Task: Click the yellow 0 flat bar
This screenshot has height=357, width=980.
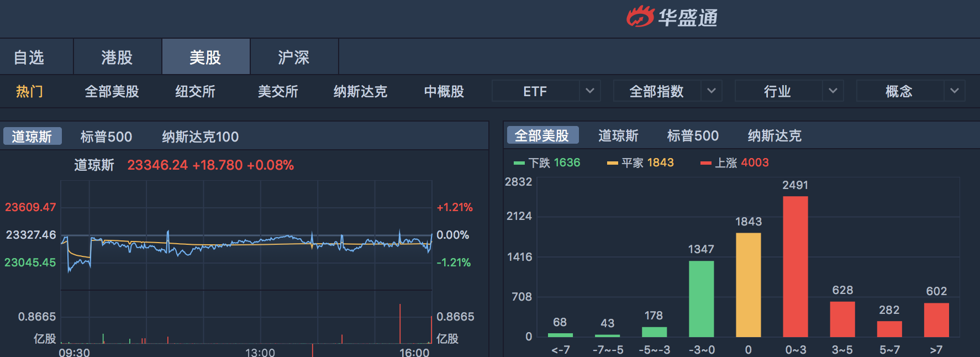Action: [748, 285]
